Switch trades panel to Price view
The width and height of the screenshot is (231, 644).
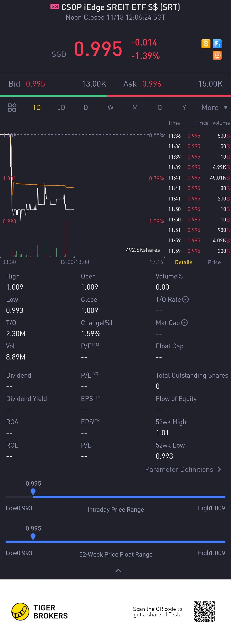click(x=214, y=262)
